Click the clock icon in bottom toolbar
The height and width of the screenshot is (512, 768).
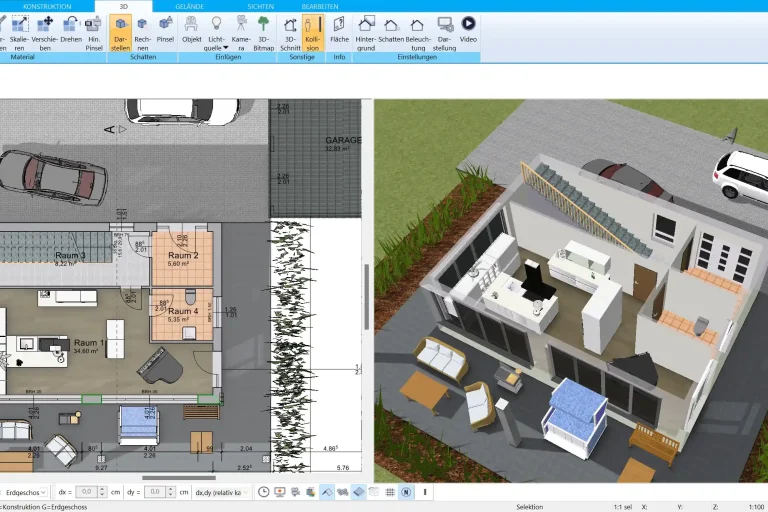coord(264,492)
